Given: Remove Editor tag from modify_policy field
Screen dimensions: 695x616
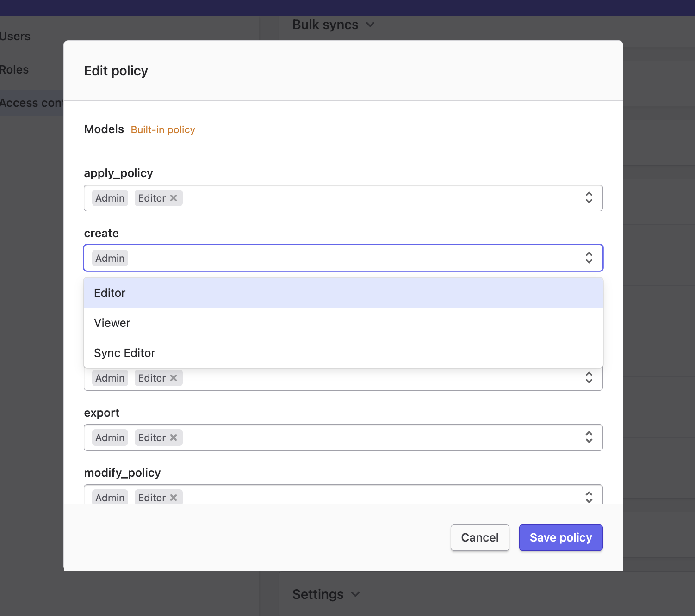Looking at the screenshot, I should [x=174, y=498].
